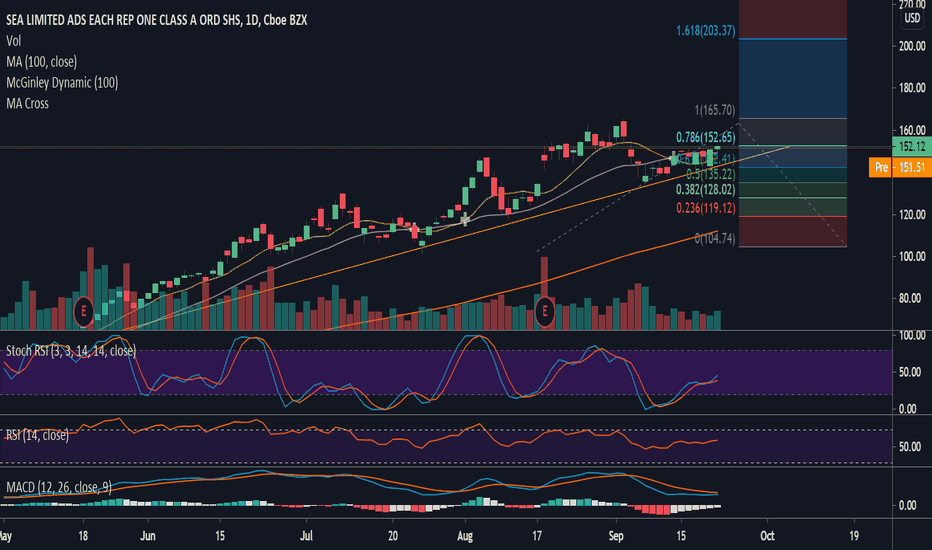Select the Fibonacci 0.382(128.02) level label
This screenshot has width=932, height=550.
point(706,190)
